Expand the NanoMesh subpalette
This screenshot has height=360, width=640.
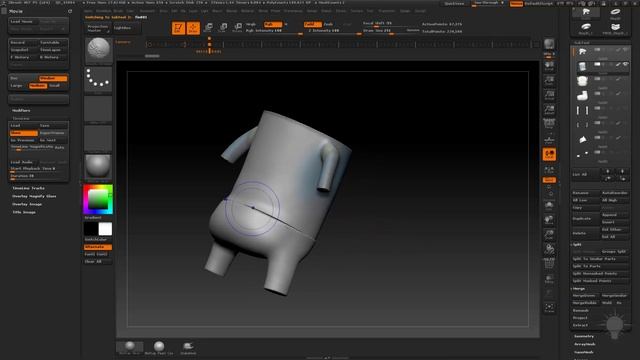pos(584,352)
